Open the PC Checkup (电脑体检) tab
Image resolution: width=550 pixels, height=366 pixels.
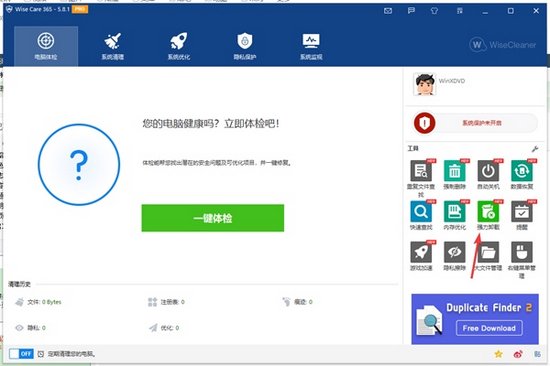(x=46, y=46)
